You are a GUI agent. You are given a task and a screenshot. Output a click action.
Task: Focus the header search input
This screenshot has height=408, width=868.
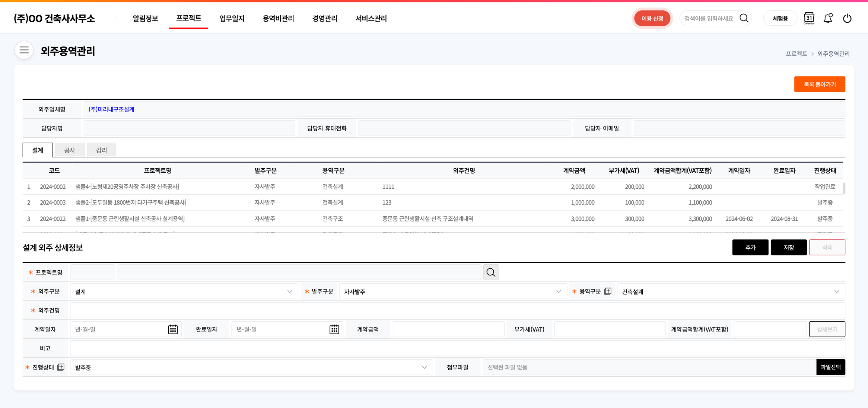click(x=709, y=18)
